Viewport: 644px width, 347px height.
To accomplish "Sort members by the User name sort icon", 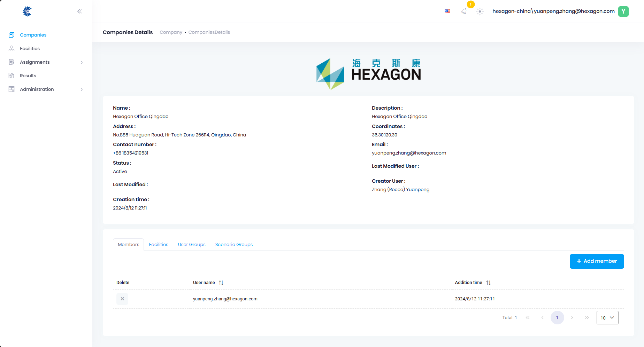I will 221,283.
